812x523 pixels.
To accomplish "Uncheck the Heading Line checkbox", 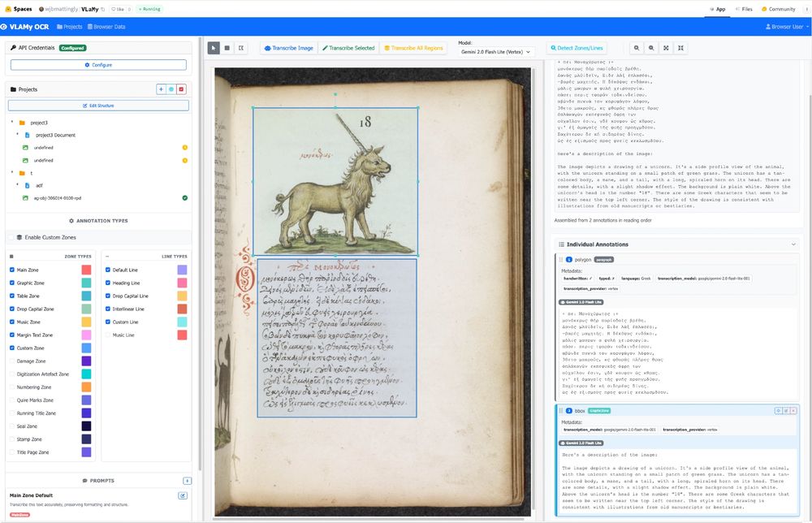I will click(108, 283).
